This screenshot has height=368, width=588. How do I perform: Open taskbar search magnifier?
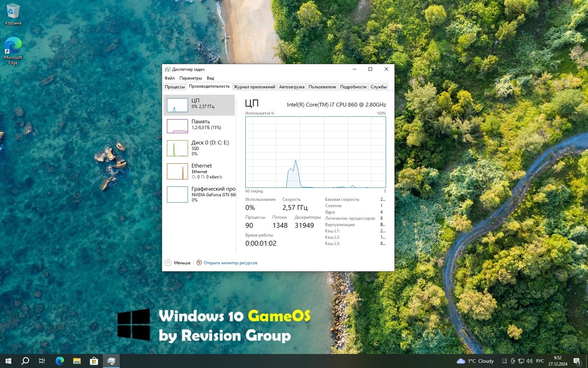tap(25, 361)
